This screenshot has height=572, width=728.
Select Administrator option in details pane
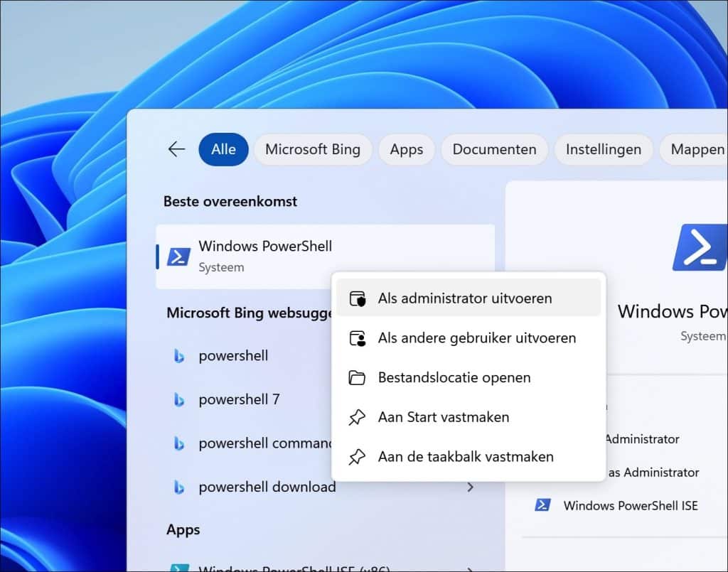[x=642, y=439]
